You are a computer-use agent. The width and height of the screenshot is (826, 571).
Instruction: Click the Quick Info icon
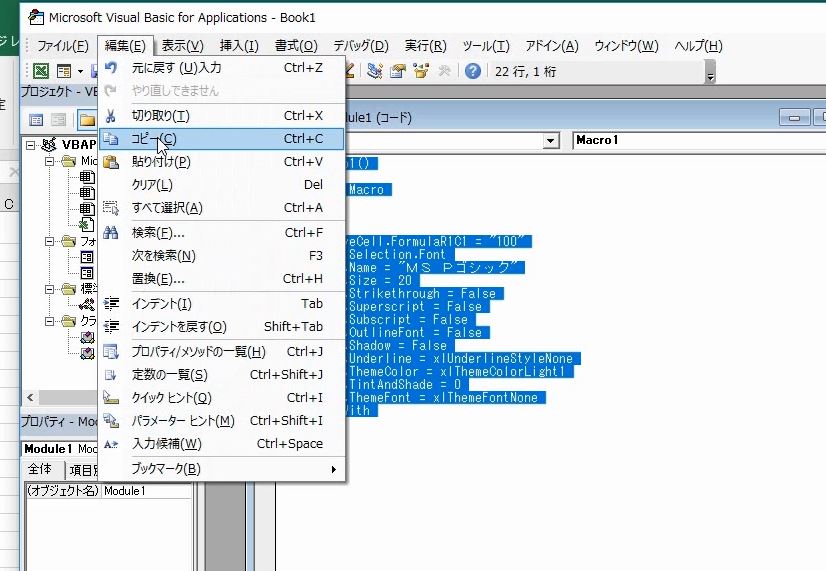pyautogui.click(x=111, y=398)
